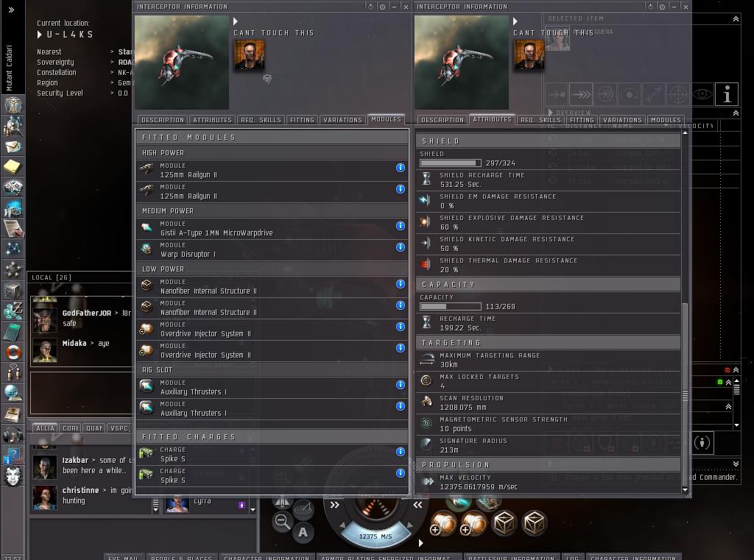Expand the Neocom with the top-left chevrons

(12, 10)
